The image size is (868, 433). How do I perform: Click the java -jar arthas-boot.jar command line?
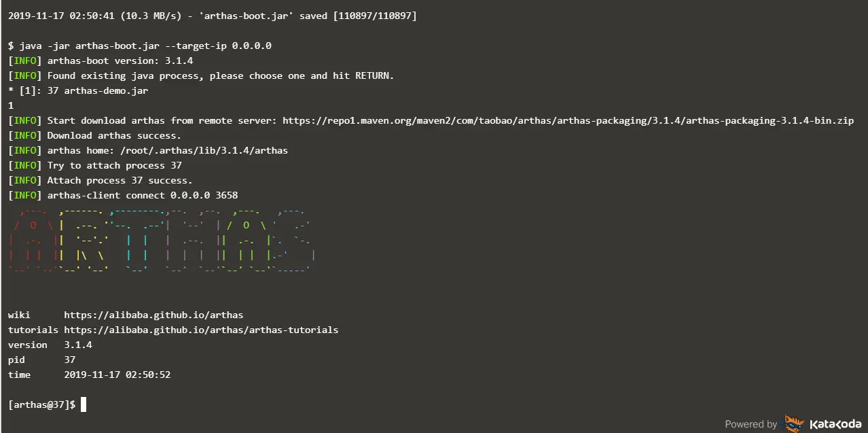coord(140,46)
